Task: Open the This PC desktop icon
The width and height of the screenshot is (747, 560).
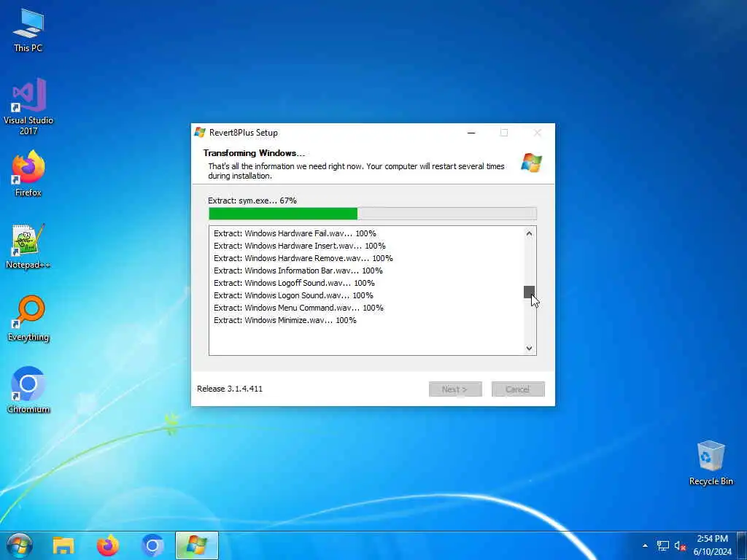Action: (x=28, y=31)
